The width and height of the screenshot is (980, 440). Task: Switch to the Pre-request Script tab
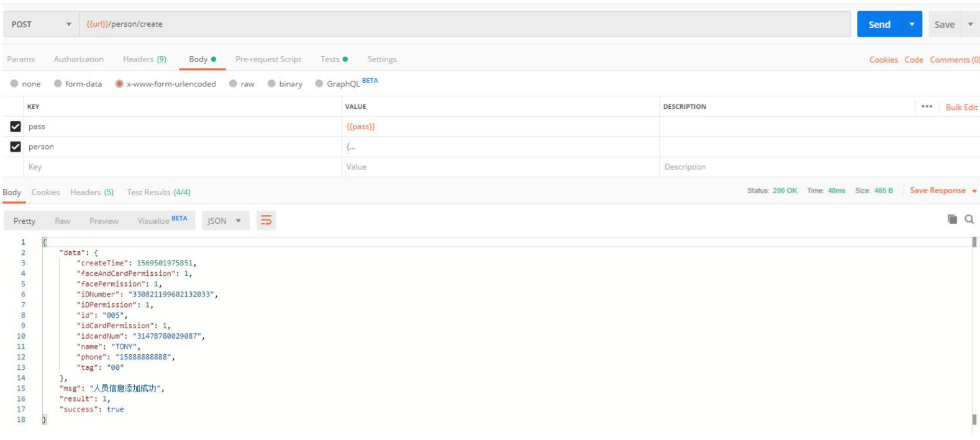[x=268, y=59]
